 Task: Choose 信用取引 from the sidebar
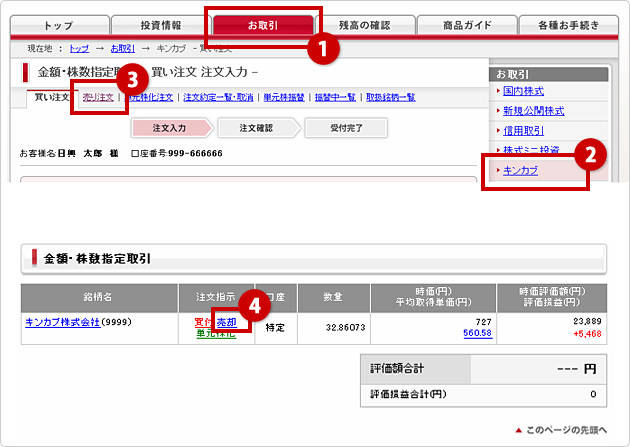pyautogui.click(x=525, y=131)
